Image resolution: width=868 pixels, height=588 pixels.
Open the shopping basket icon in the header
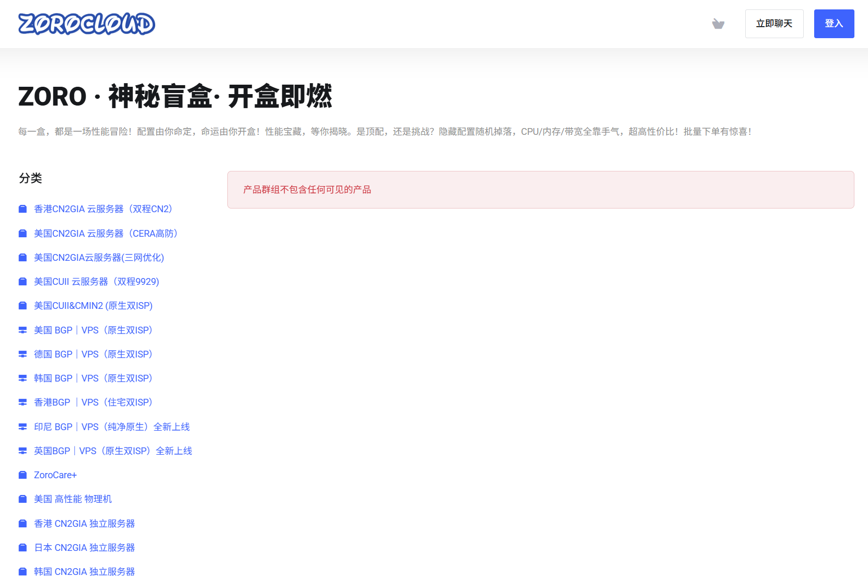719,24
